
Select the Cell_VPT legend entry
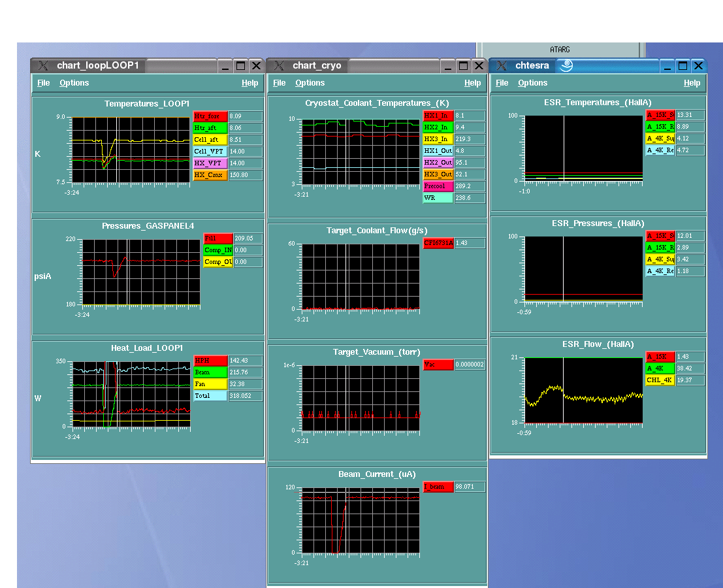pyautogui.click(x=210, y=152)
